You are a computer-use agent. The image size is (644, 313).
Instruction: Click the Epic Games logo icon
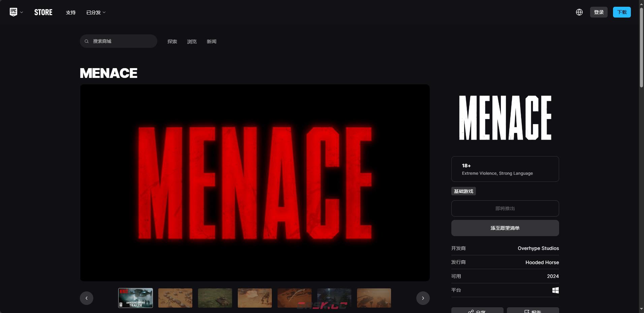(13, 12)
